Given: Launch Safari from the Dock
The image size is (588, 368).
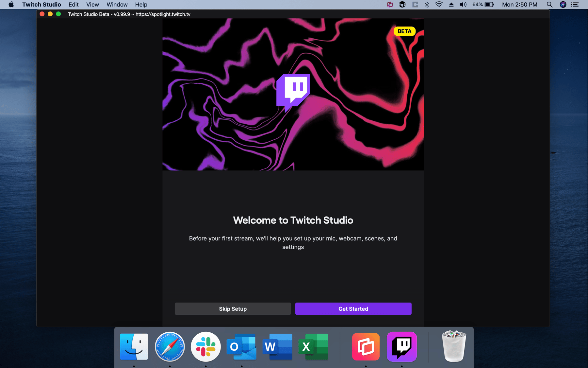Looking at the screenshot, I should point(170,347).
